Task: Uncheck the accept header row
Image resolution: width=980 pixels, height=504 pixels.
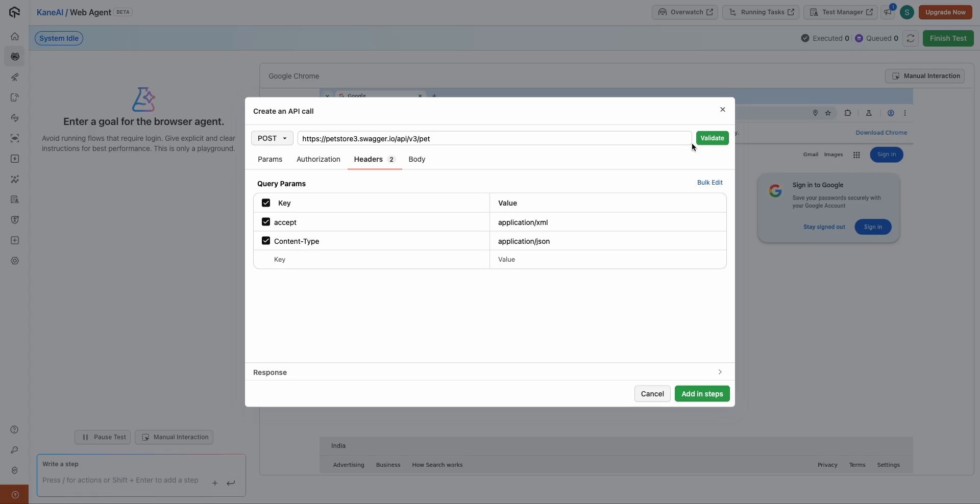Action: [266, 222]
